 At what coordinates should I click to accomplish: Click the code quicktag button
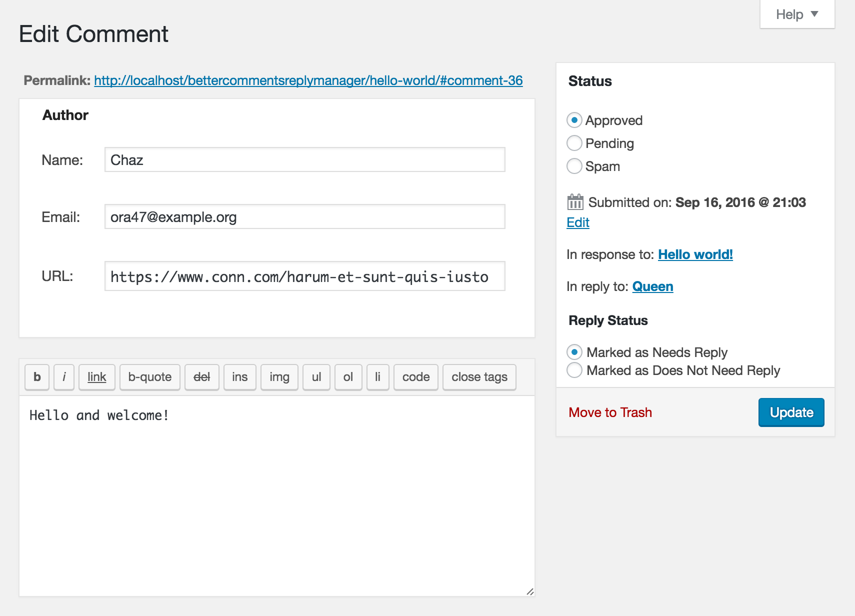(416, 377)
